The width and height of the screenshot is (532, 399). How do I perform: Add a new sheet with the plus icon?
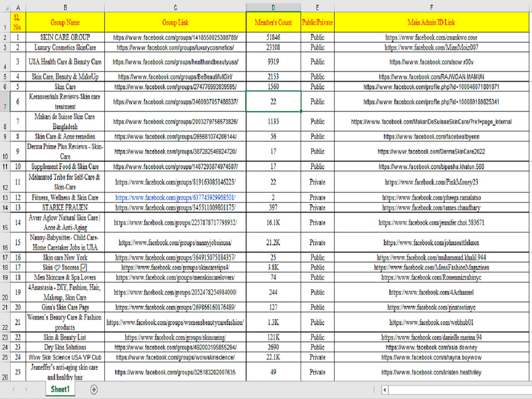pos(94,389)
